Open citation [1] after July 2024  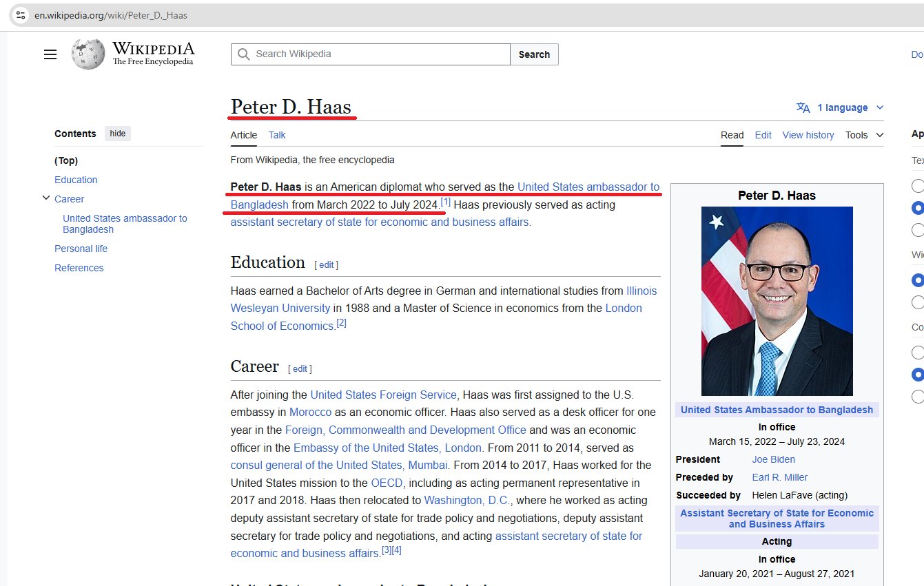(x=446, y=202)
